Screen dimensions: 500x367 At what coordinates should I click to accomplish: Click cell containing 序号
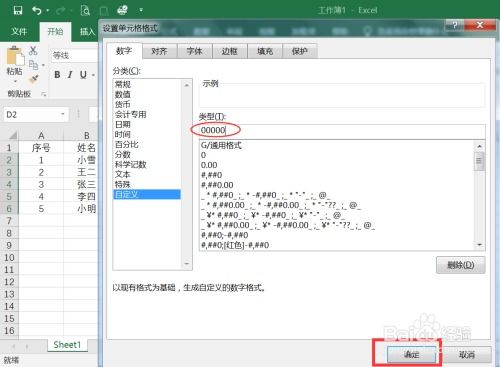click(x=41, y=147)
